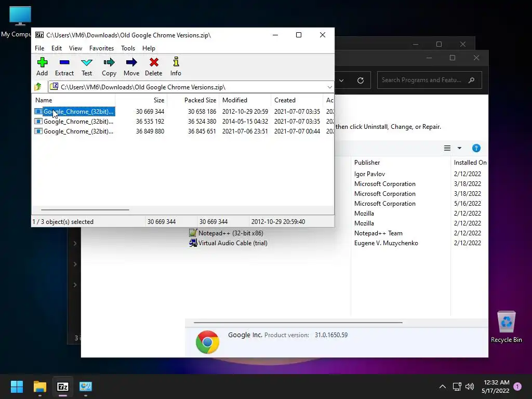Click the icon of the 2014-05-15 Chrome file

[38, 121]
